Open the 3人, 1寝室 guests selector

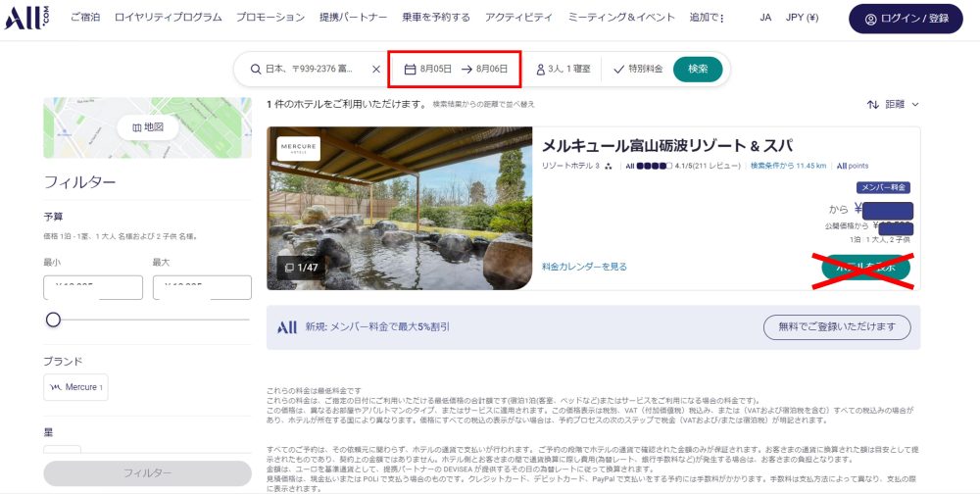click(563, 70)
